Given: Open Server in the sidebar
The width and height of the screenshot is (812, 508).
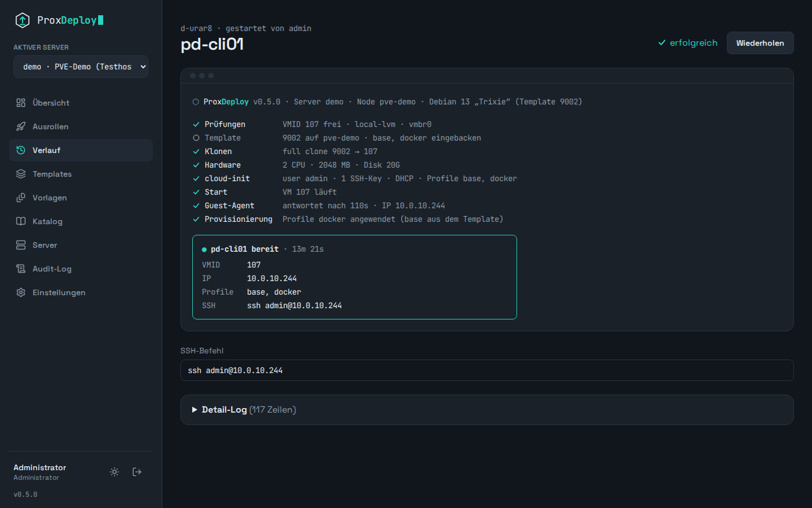Looking at the screenshot, I should click(x=81, y=245).
